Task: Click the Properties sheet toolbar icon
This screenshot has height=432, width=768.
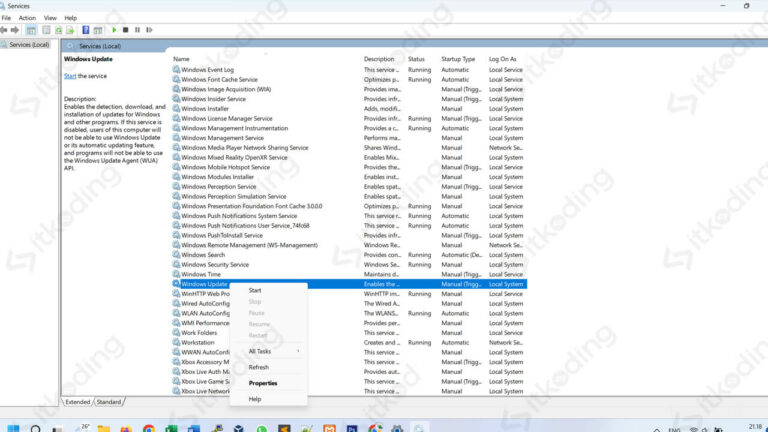Action: pos(46,30)
